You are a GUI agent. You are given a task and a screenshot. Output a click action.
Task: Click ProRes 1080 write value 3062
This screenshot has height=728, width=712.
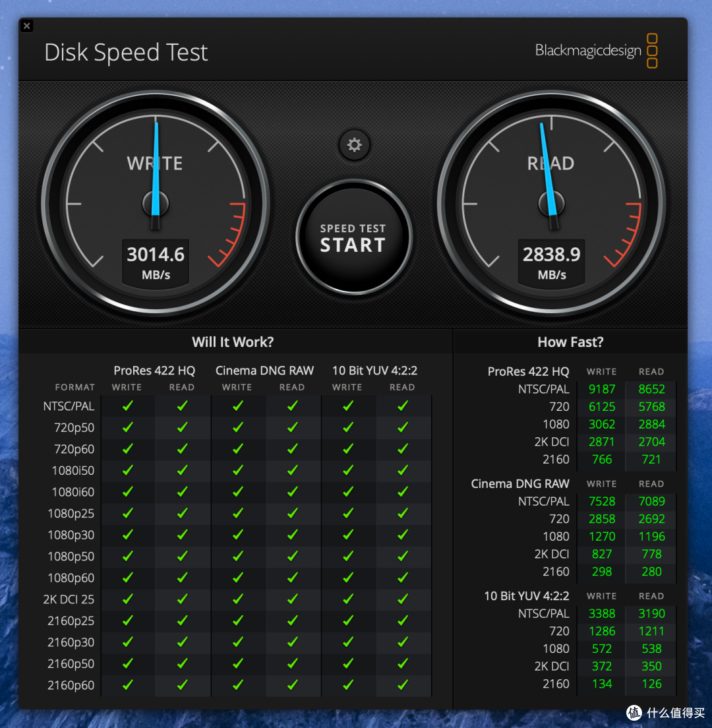pyautogui.click(x=602, y=425)
